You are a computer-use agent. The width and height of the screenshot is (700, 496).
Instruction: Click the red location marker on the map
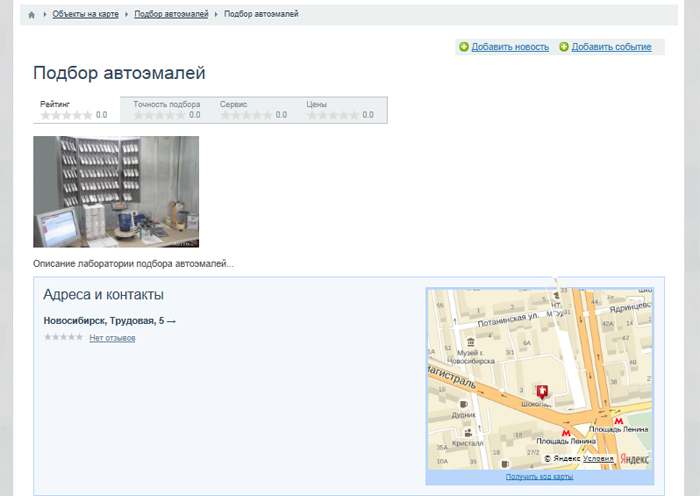(542, 392)
